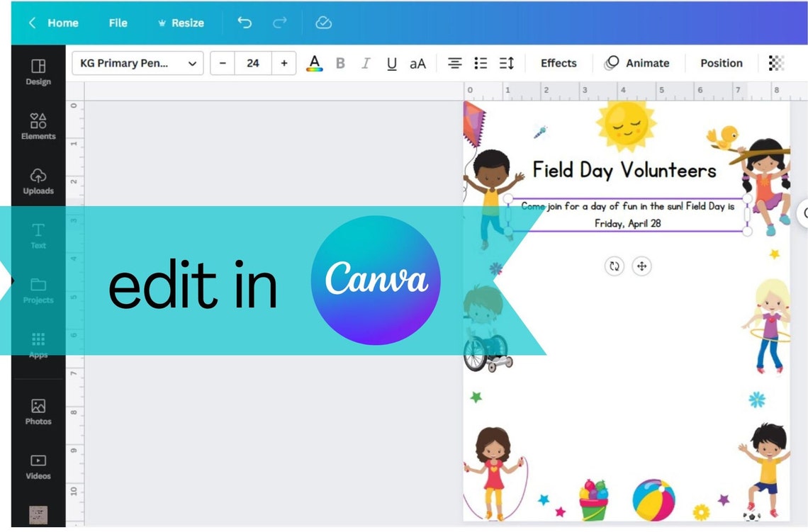Screen dimensions: 808x532
Task: Toggle underline formatting
Action: pyautogui.click(x=391, y=63)
